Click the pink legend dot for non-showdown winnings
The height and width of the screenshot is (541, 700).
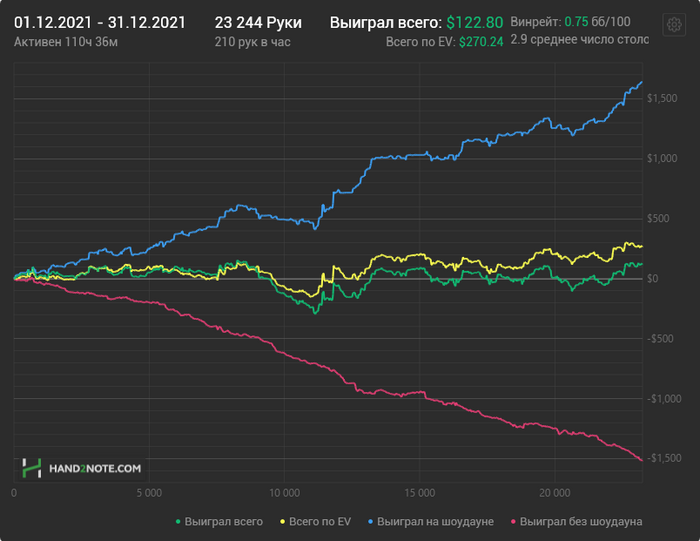tap(513, 521)
